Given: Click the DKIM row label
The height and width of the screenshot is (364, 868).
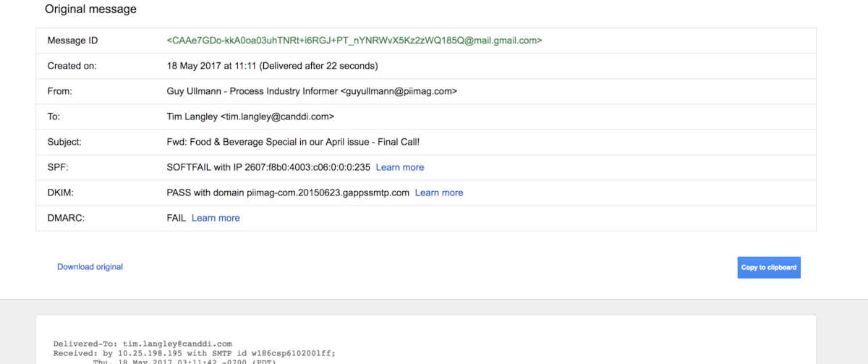Looking at the screenshot, I should tap(60, 192).
